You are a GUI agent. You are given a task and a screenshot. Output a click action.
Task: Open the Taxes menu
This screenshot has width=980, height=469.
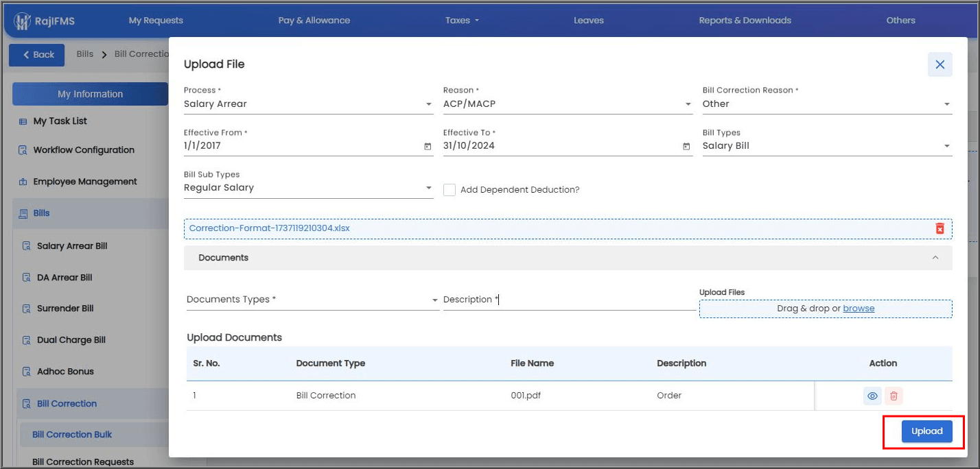tap(462, 21)
